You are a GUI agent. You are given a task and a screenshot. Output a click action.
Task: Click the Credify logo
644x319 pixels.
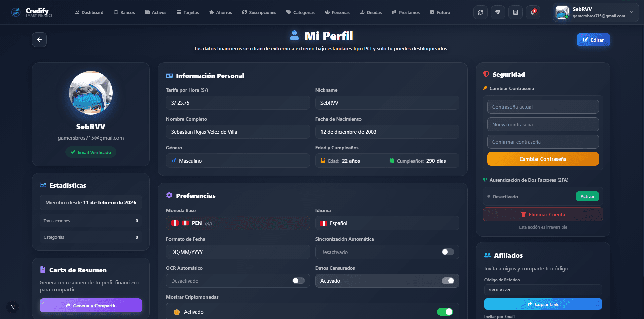tap(32, 12)
